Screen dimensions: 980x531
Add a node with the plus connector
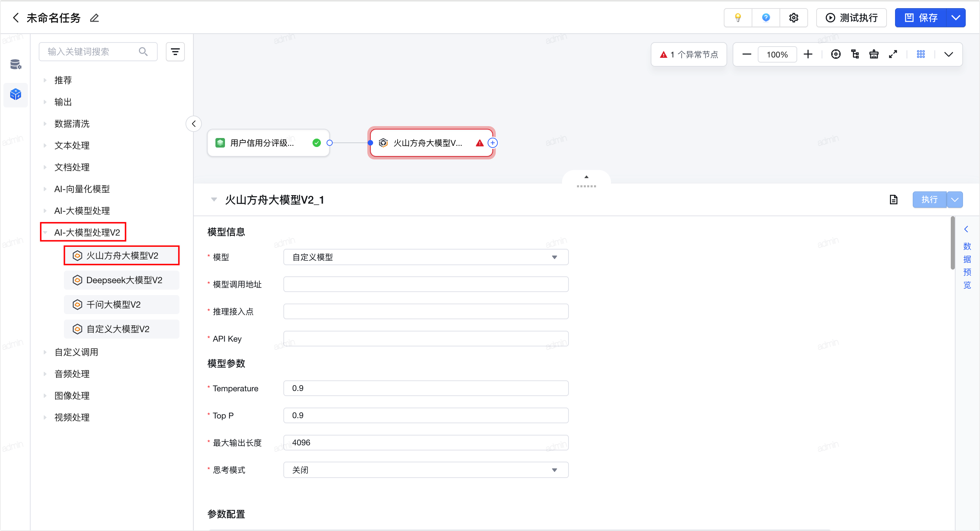[493, 143]
